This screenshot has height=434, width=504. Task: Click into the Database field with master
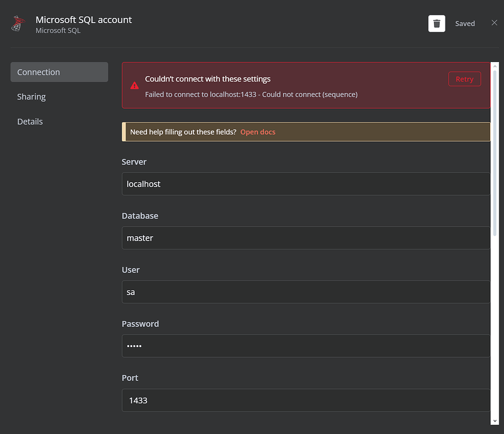click(x=306, y=238)
